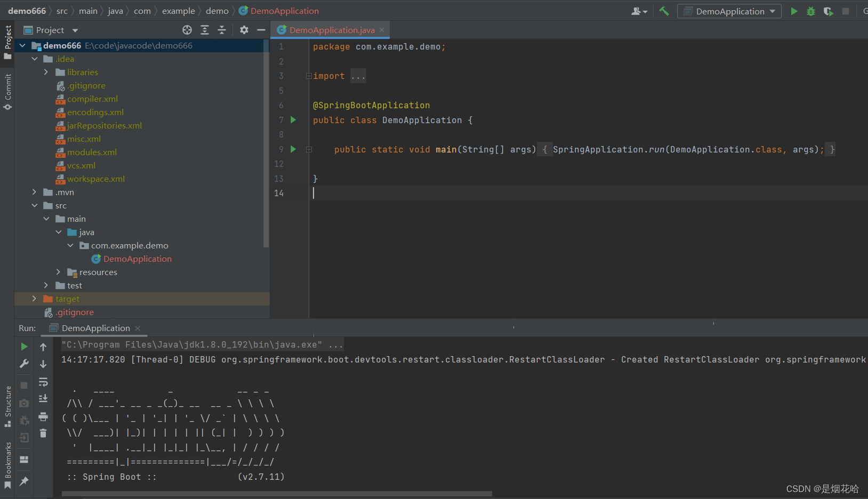Open the DemoApplication run configuration dropdown
Screen dimensions: 868x499
[729, 11]
